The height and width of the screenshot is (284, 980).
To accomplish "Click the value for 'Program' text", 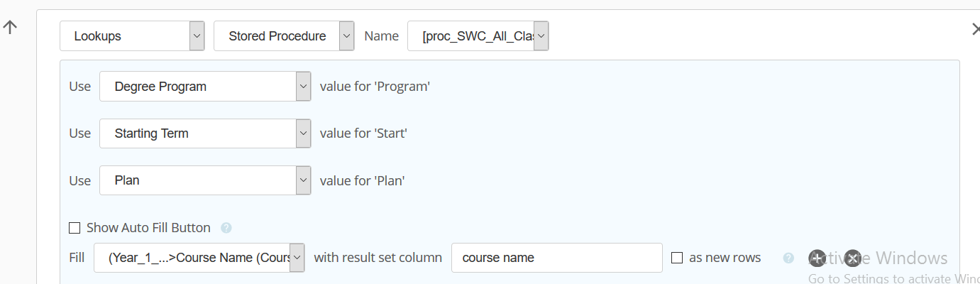I will point(375,87).
